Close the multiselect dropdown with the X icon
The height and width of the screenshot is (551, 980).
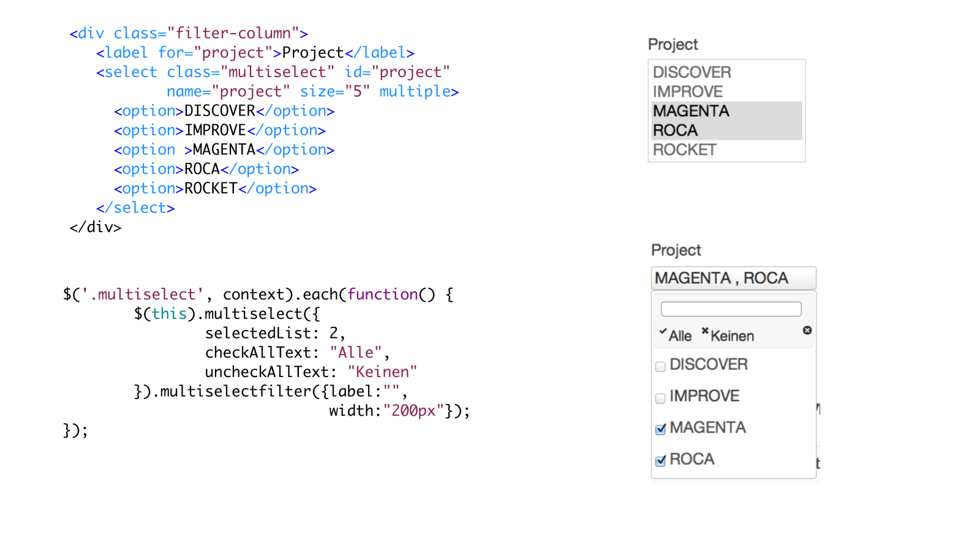click(807, 330)
